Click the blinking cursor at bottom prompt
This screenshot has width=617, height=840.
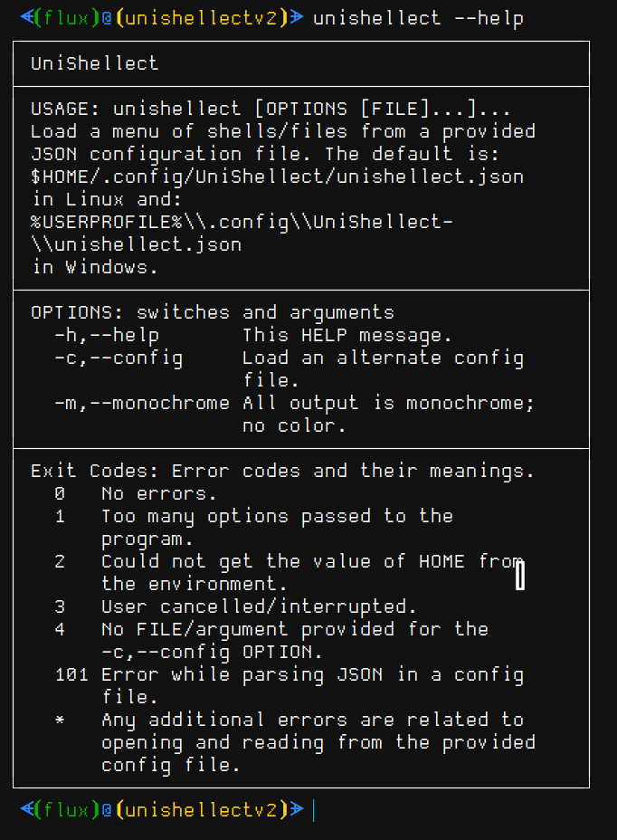[x=313, y=810]
